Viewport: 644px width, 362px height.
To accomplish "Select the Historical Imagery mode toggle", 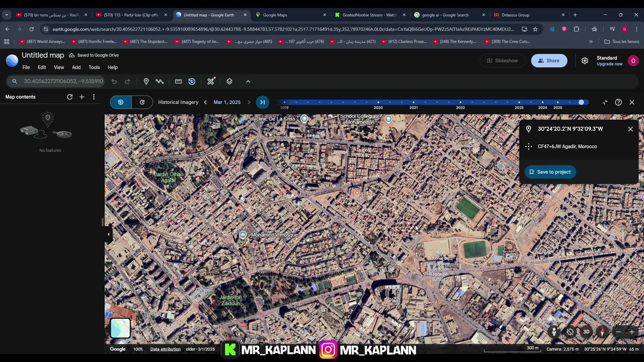I will pos(121,102).
